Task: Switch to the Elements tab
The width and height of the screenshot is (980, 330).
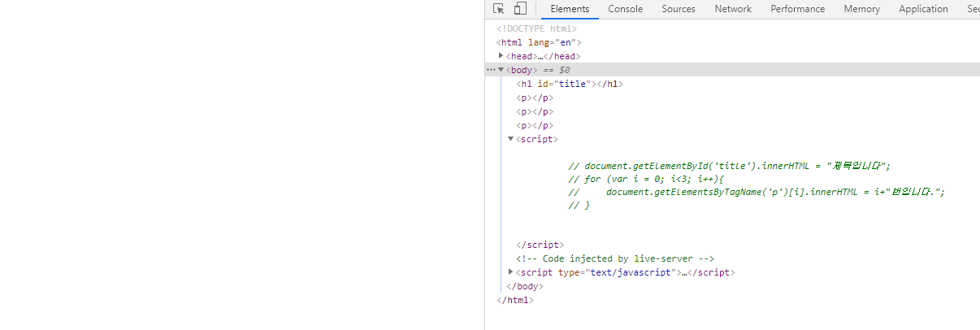Action: [x=570, y=9]
